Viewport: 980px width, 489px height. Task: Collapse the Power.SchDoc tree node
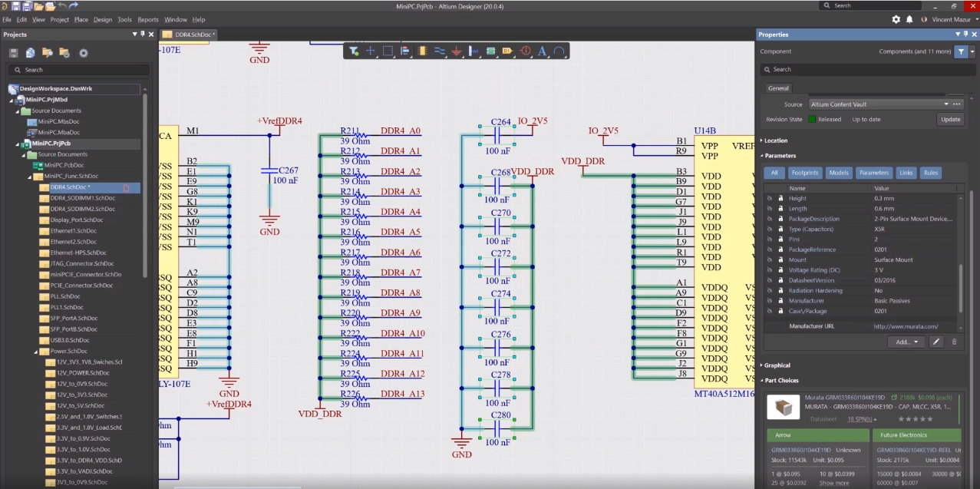coord(36,351)
